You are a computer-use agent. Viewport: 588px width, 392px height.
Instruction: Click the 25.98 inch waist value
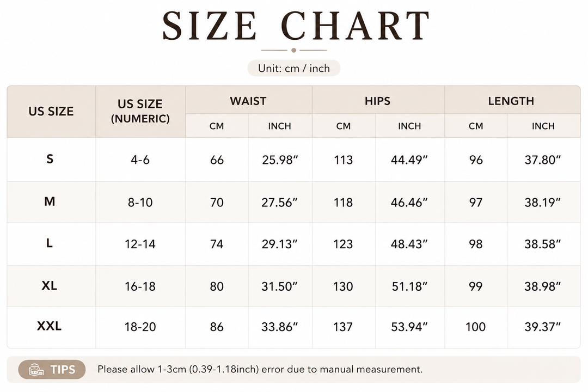280,160
